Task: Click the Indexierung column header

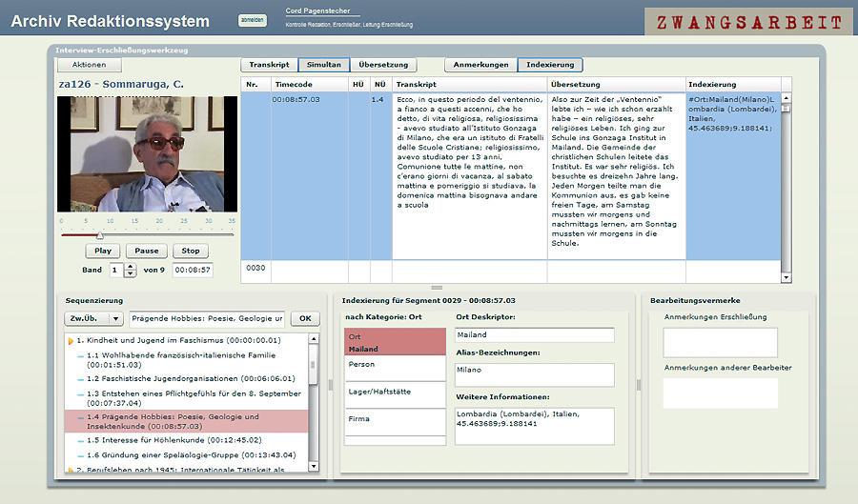Action: (x=733, y=84)
